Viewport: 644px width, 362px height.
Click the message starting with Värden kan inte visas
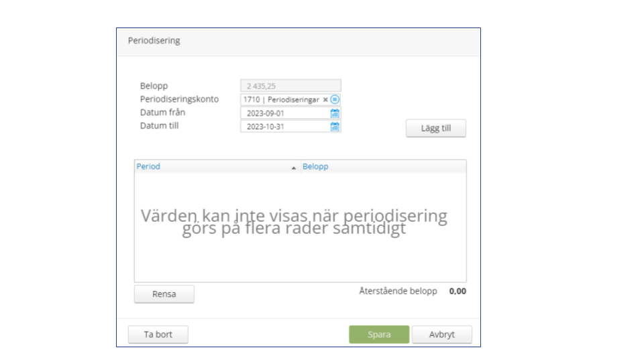[294, 222]
